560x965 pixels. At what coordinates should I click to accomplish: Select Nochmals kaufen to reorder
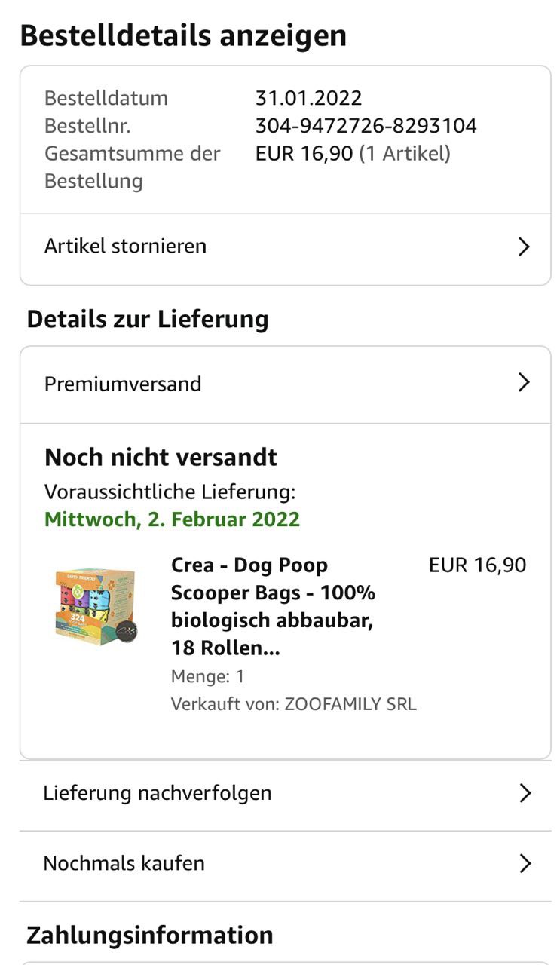tap(124, 863)
